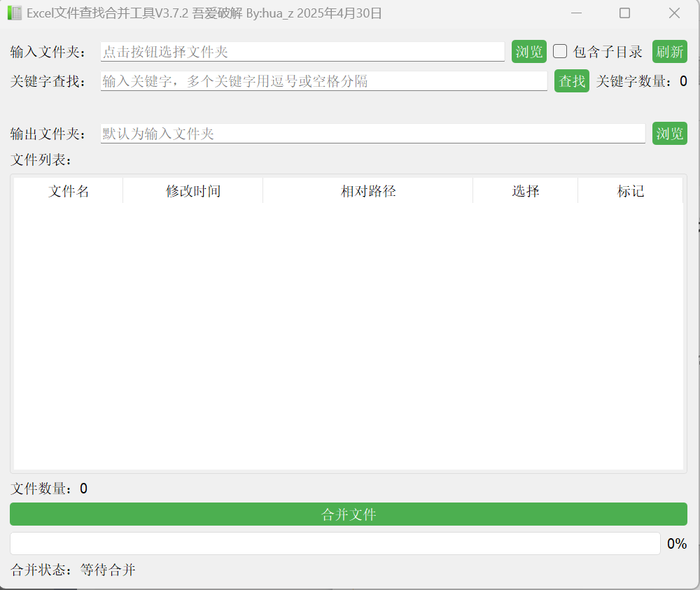Maximize the window
Viewport: 700px width, 590px height.
pyautogui.click(x=624, y=13)
